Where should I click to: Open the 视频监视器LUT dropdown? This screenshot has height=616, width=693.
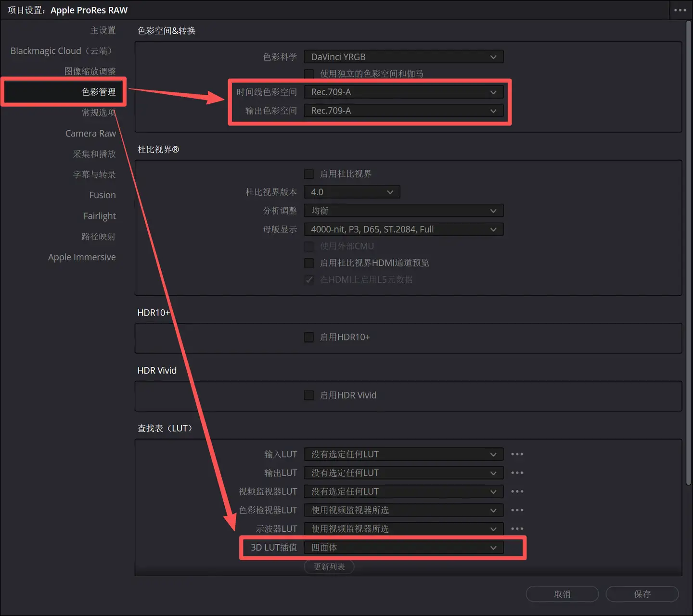tap(404, 491)
